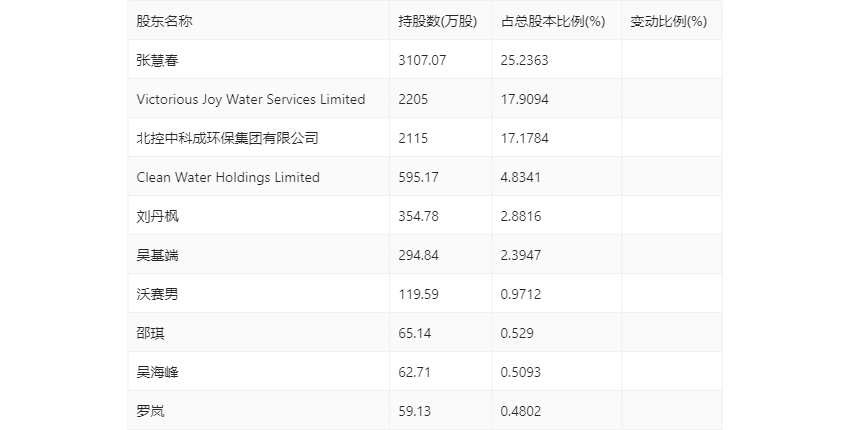Screen dimensions: 850x430
Task: Click the 占总股本比例(%) column header
Action: [x=553, y=21]
